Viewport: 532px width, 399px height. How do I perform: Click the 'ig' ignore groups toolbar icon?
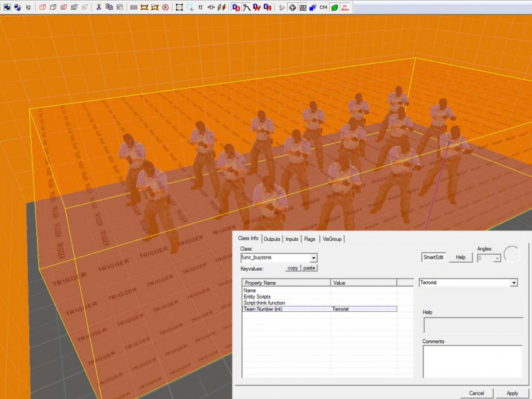click(x=28, y=7)
